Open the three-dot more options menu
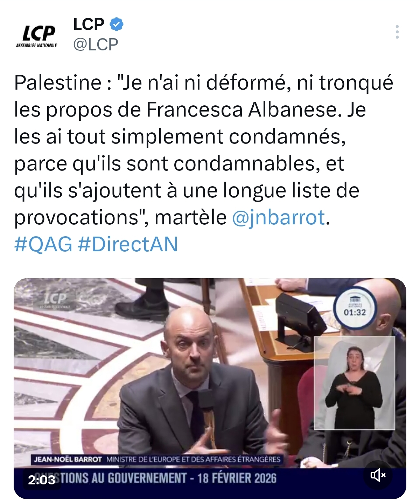The image size is (420, 504). pyautogui.click(x=397, y=32)
